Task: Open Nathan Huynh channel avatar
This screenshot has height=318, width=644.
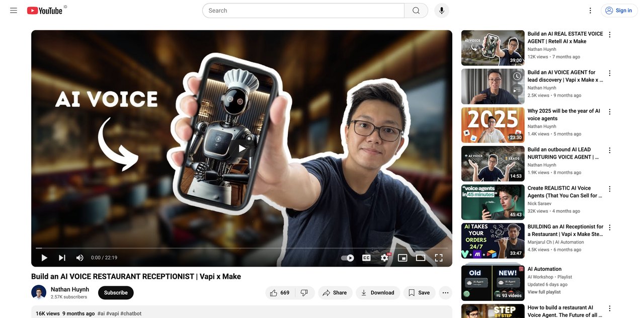Action: (39, 293)
